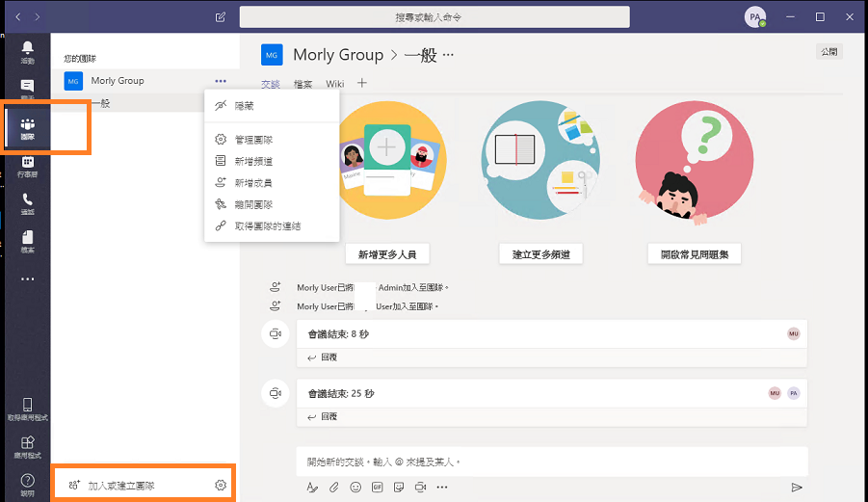868x502 pixels.
Task: Open the PA profile avatar
Action: 755,17
